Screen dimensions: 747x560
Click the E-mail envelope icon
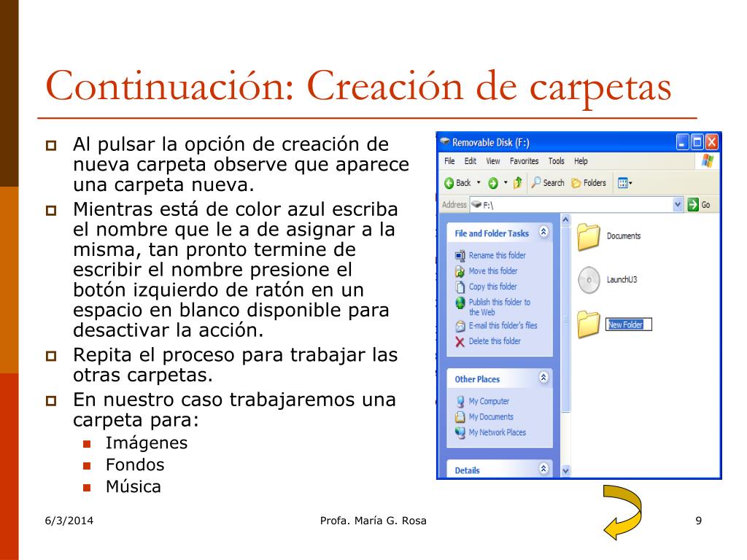click(x=460, y=326)
